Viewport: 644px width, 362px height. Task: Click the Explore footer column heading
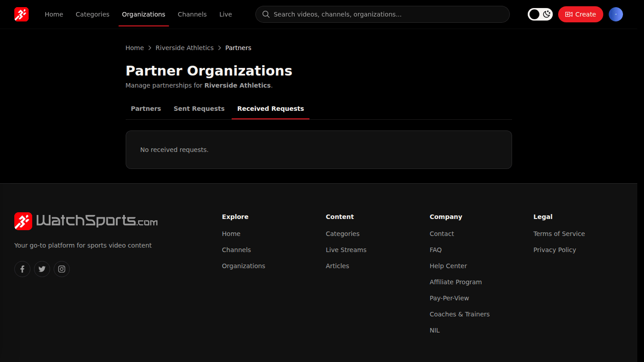click(235, 217)
